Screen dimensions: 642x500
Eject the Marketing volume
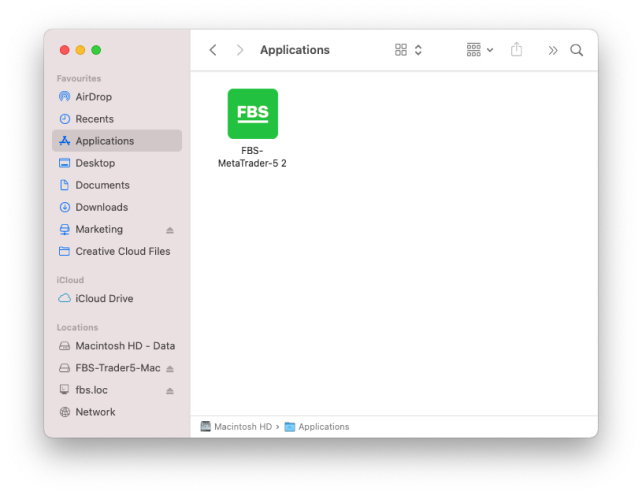[x=170, y=230]
